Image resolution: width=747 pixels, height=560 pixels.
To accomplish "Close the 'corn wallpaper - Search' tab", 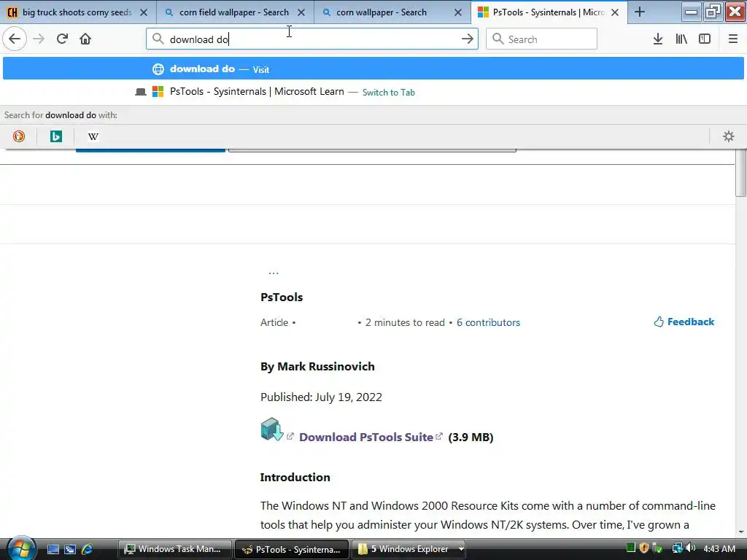I will 458,13.
